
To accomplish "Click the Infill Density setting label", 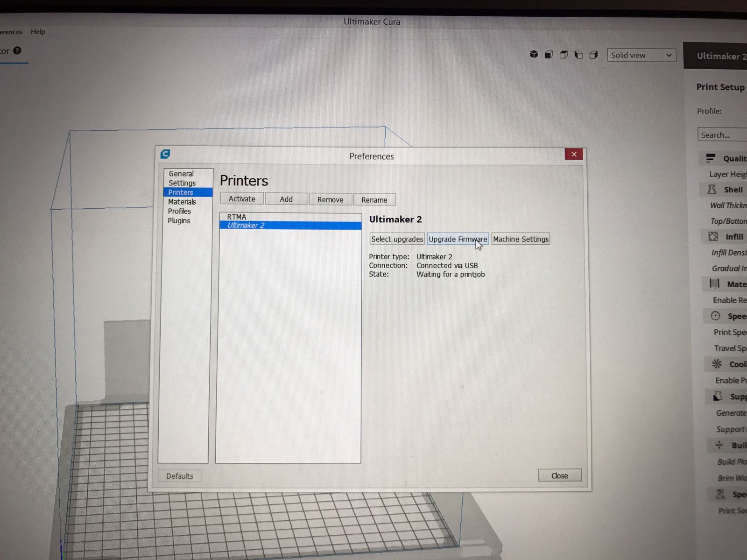I will pos(729,253).
